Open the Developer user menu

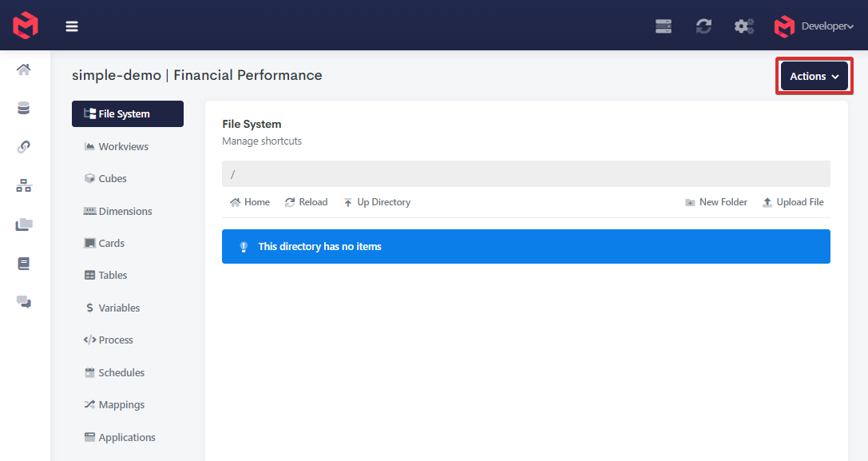814,26
